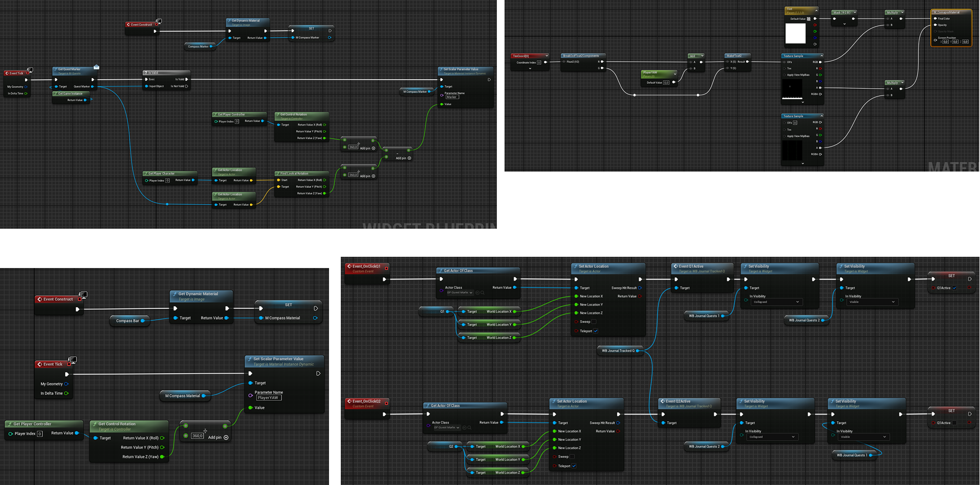This screenshot has width=980, height=485.
Task: Click exec output pin of bottom-left Event Tick
Action: tap(67, 374)
